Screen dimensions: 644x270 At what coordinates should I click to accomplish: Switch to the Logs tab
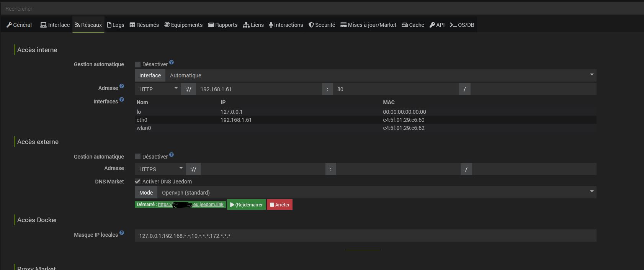coord(116,25)
